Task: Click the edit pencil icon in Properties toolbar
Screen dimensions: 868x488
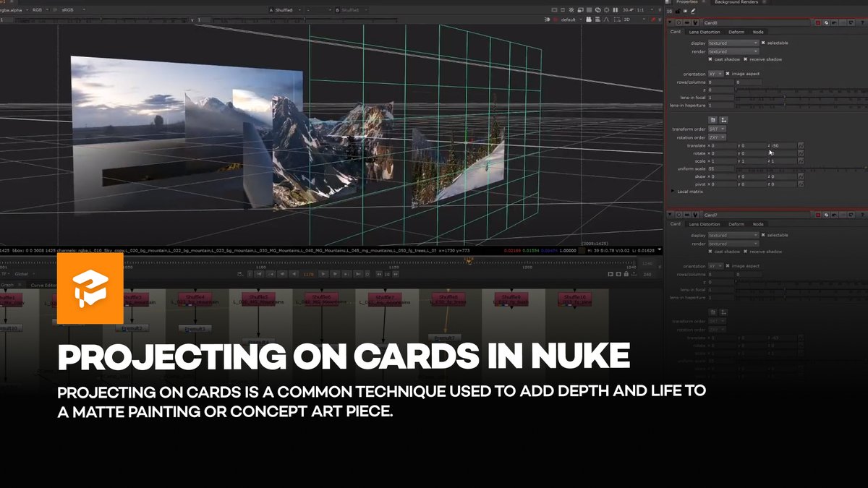Action: [x=693, y=12]
